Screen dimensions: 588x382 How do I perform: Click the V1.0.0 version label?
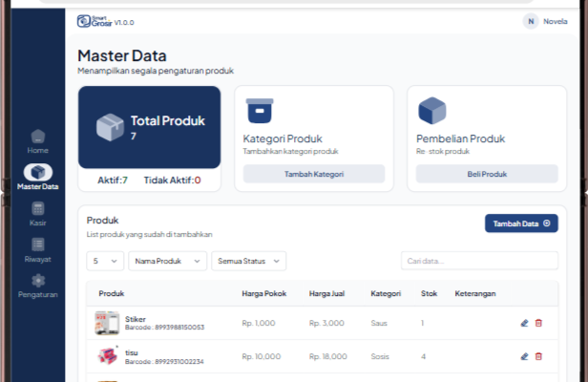point(124,23)
